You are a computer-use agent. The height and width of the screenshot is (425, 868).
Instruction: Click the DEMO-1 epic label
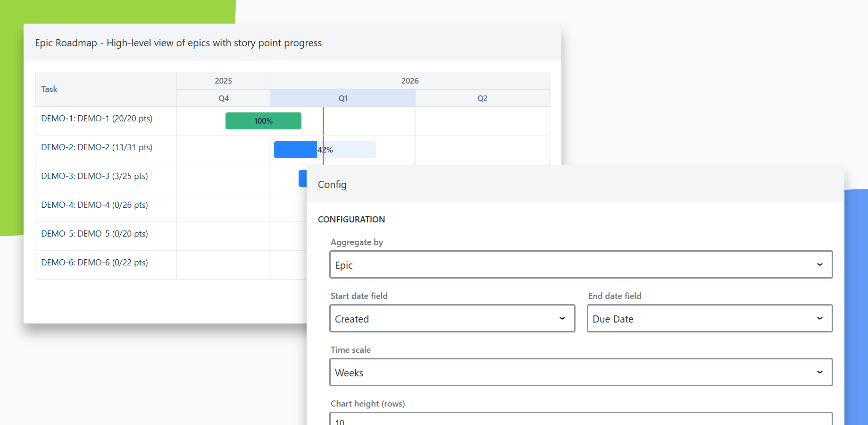pyautogui.click(x=97, y=118)
